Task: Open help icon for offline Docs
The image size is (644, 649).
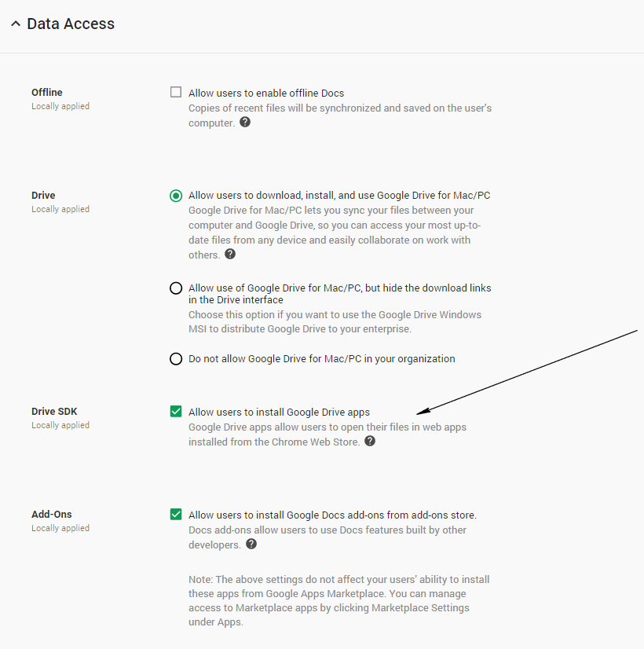Action: 245,123
